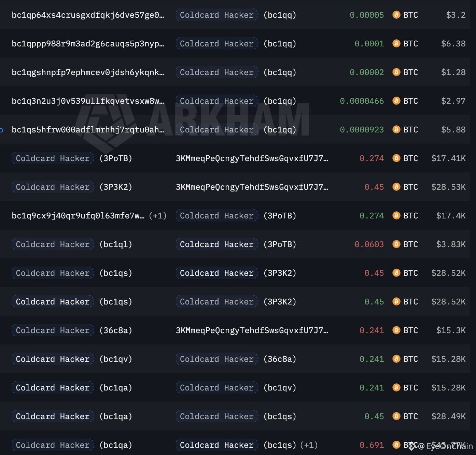Click the green 0.274 amount in the $17.4K row
The height and width of the screenshot is (455, 476).
point(372,216)
